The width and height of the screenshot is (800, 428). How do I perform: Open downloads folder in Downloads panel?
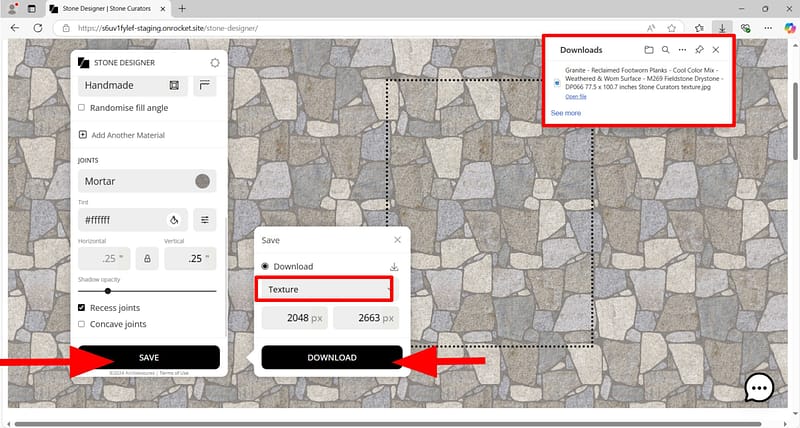point(648,49)
